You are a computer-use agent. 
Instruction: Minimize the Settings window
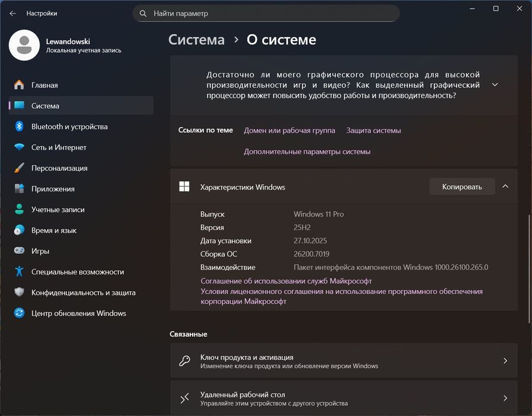tap(472, 8)
